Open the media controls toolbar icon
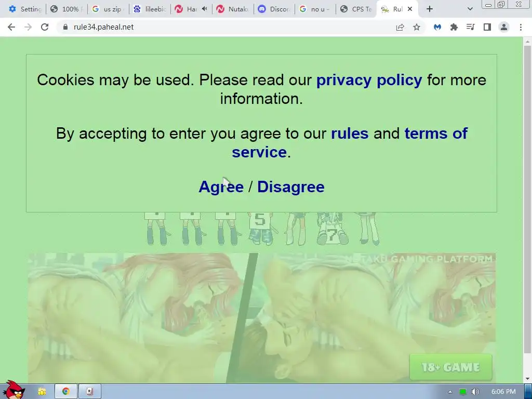This screenshot has height=399, width=532. (471, 27)
